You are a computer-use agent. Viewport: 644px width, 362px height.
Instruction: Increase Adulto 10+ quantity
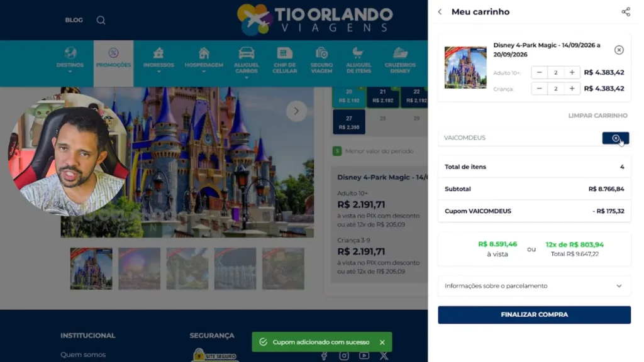click(x=572, y=73)
